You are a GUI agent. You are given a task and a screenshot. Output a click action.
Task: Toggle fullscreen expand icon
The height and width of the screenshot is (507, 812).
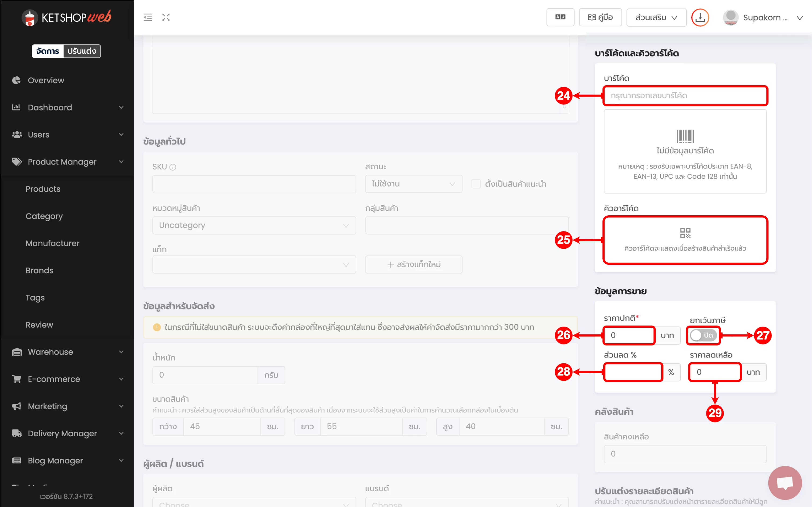coord(166,17)
